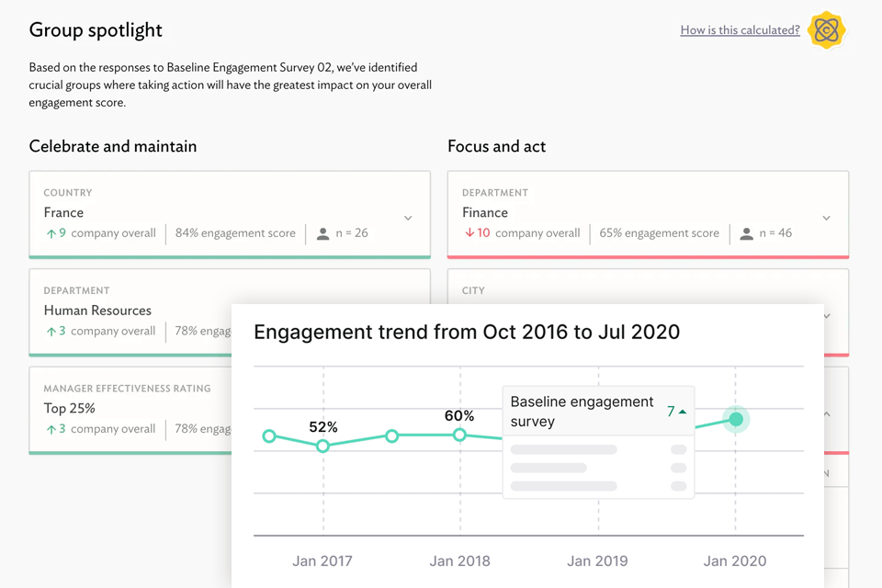Click the red down arrow next to 10

click(x=469, y=233)
